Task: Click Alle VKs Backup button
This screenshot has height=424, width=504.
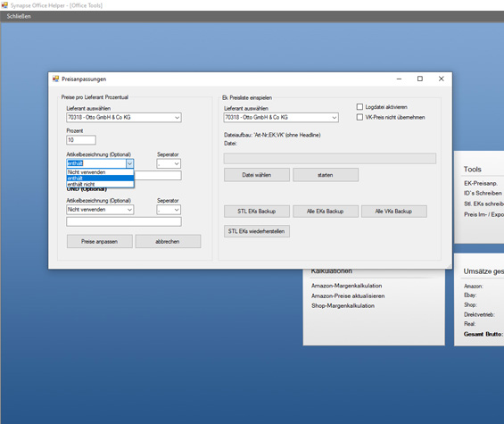Action: [x=394, y=212]
